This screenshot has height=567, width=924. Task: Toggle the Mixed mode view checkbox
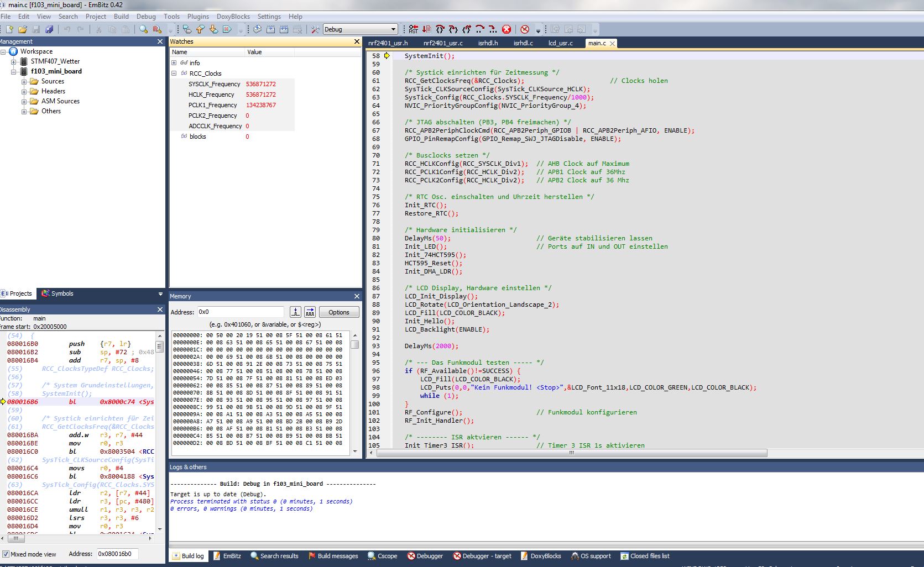pos(6,554)
